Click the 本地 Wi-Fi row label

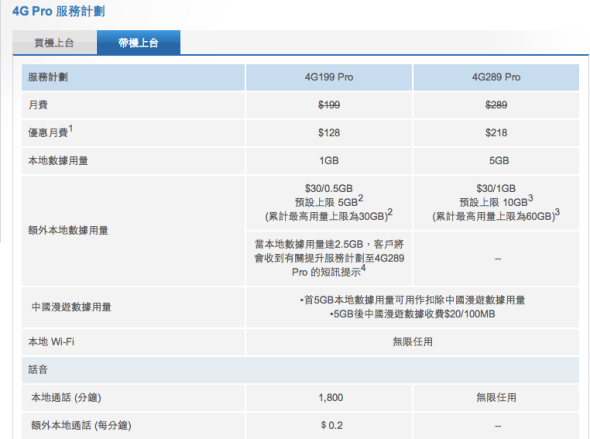(x=51, y=342)
